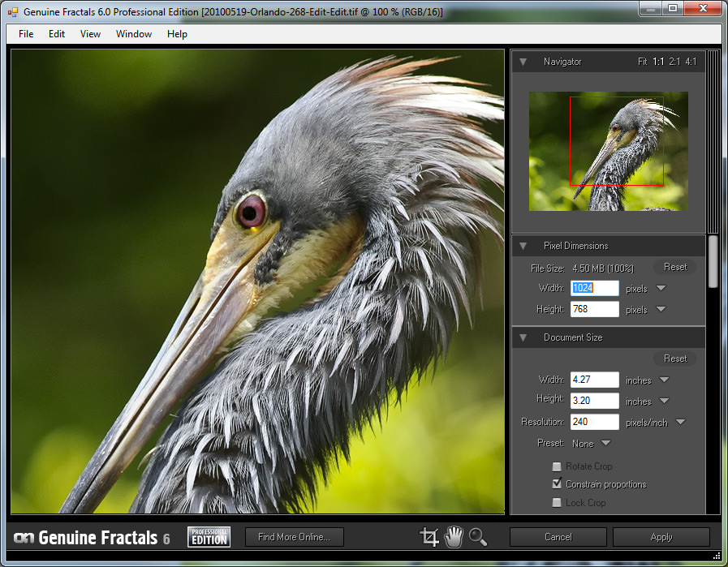The width and height of the screenshot is (728, 567).
Task: Select the Hand pan tool
Action: point(453,536)
